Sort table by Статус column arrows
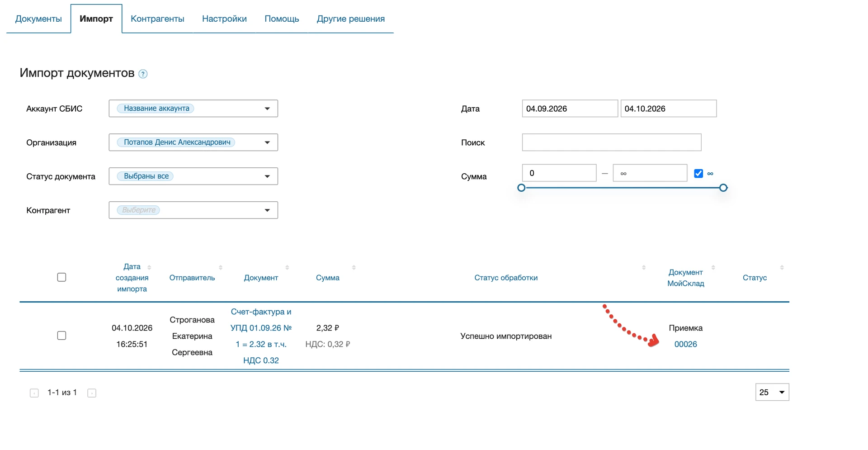This screenshot has width=868, height=450. click(x=782, y=267)
